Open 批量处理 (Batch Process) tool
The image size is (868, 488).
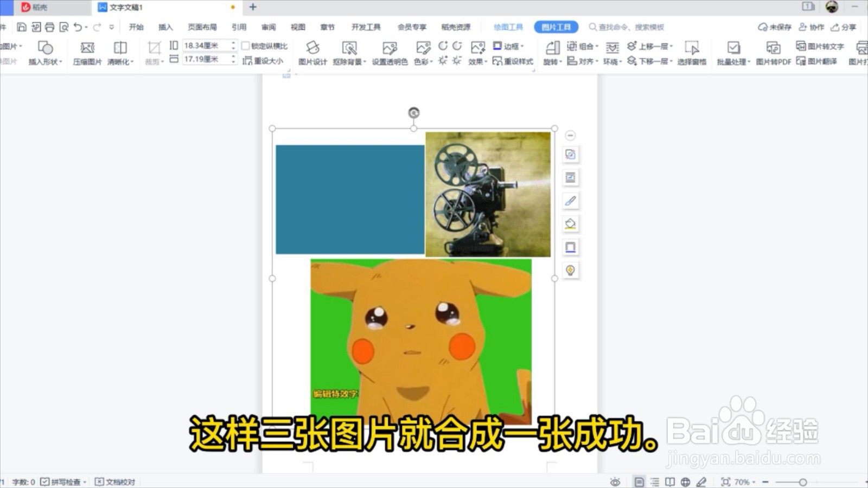point(733,53)
